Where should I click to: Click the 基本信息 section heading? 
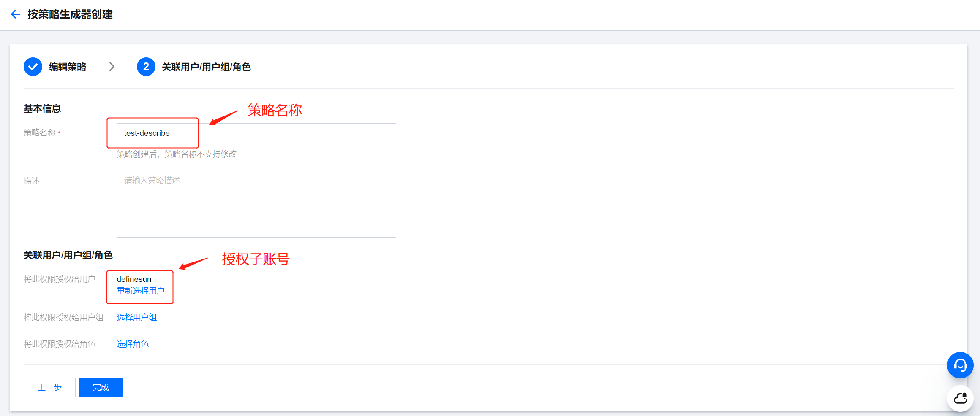tap(42, 109)
